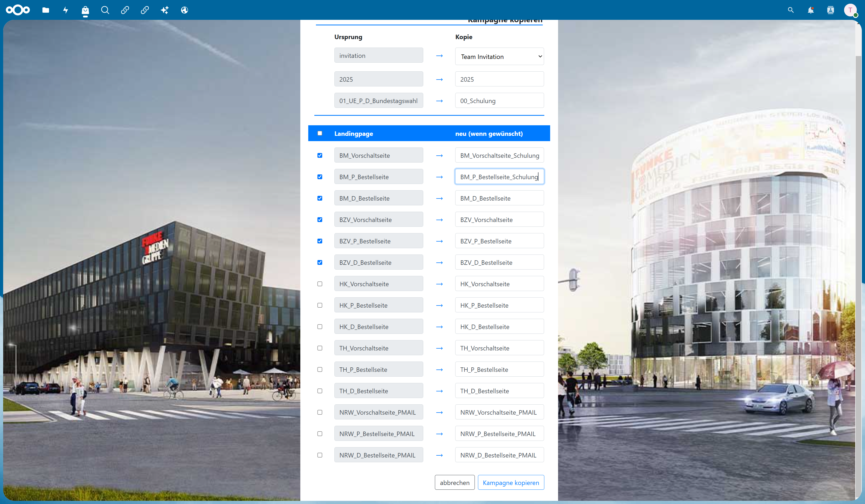Image resolution: width=865 pixels, height=504 pixels.
Task: Open the Activity lightning bolt icon
Action: (65, 10)
